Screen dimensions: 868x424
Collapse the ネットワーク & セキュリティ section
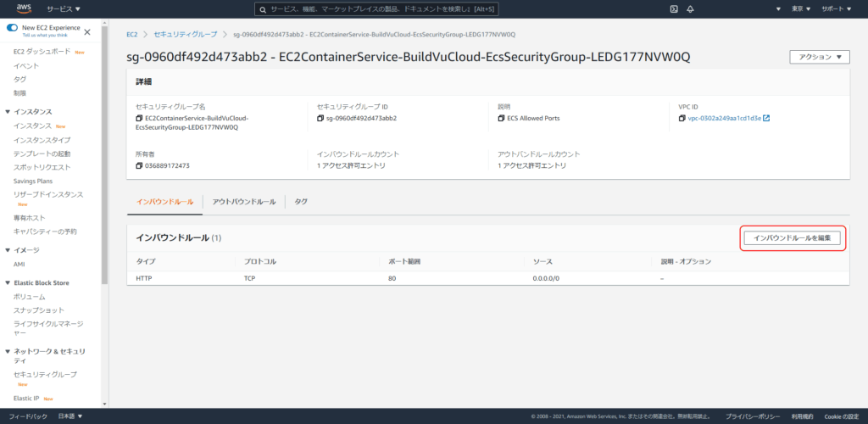pos(7,351)
